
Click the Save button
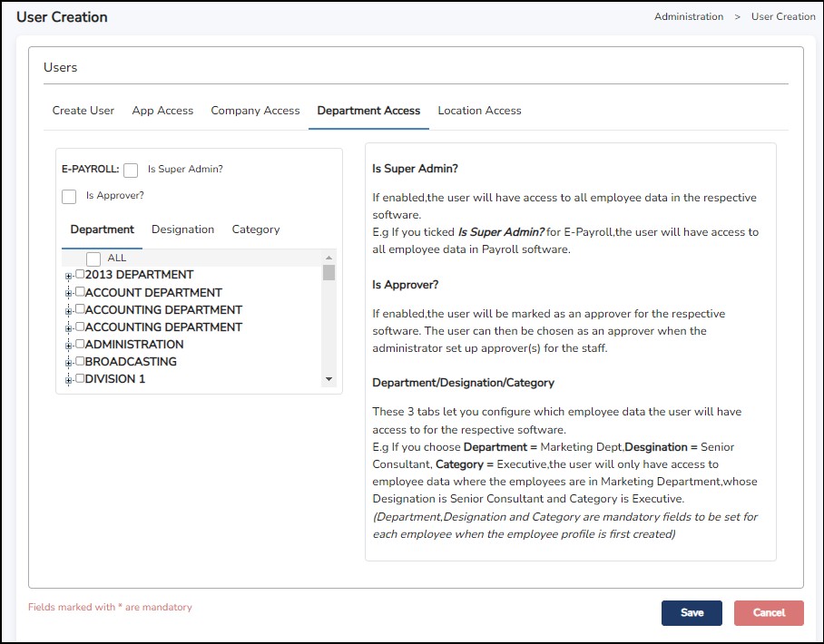692,613
